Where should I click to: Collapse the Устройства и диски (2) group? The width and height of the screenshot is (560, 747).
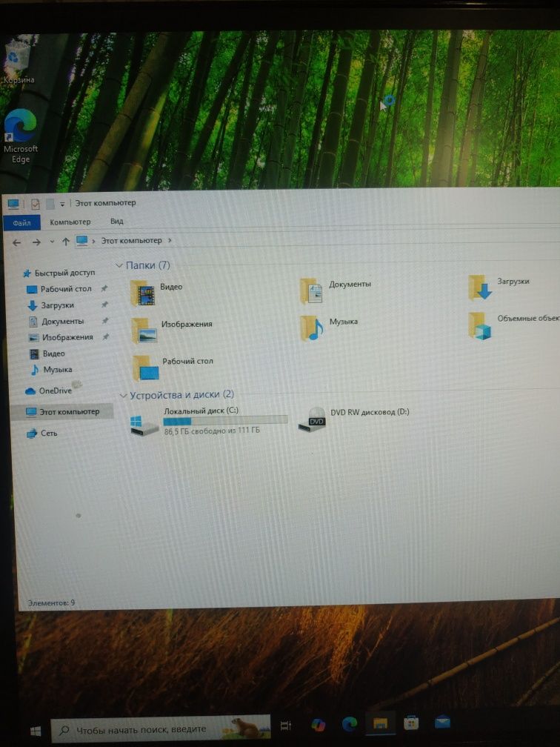click(x=123, y=396)
